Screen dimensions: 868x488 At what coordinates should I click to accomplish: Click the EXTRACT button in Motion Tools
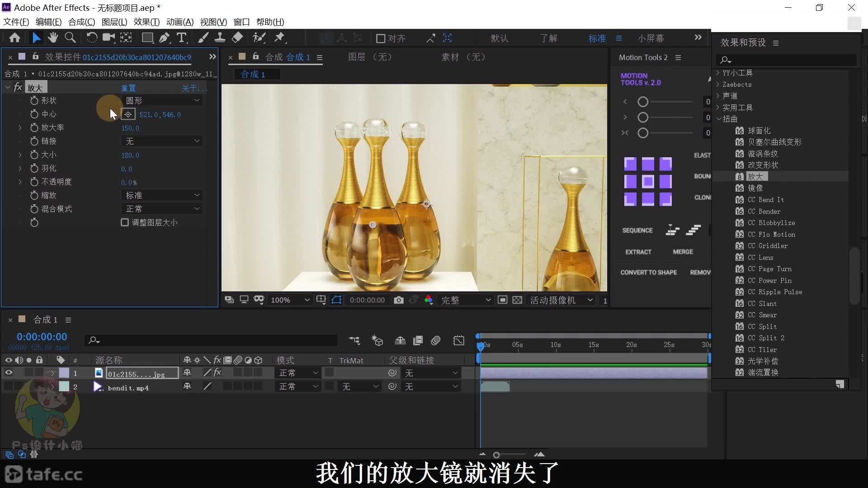click(x=638, y=252)
